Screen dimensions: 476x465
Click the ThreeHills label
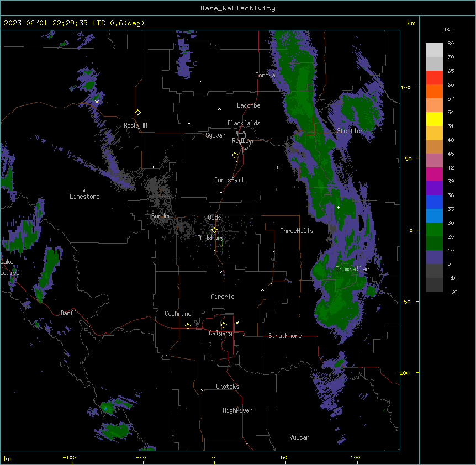(x=297, y=231)
